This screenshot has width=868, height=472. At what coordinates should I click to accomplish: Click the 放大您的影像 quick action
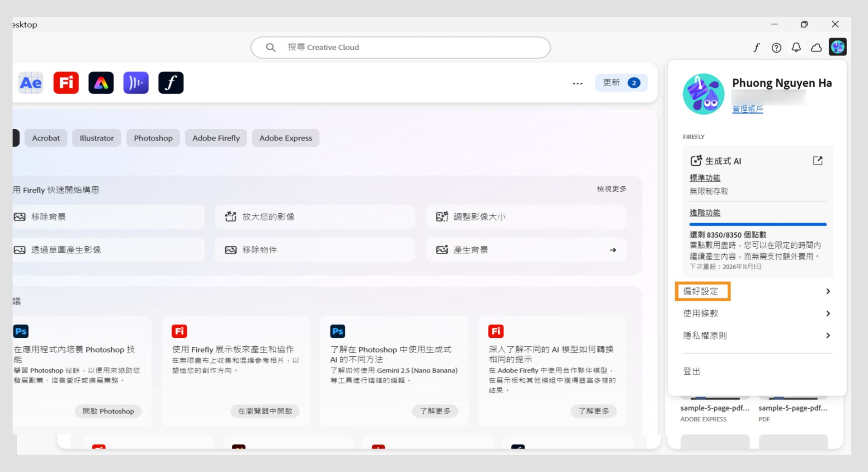click(315, 217)
